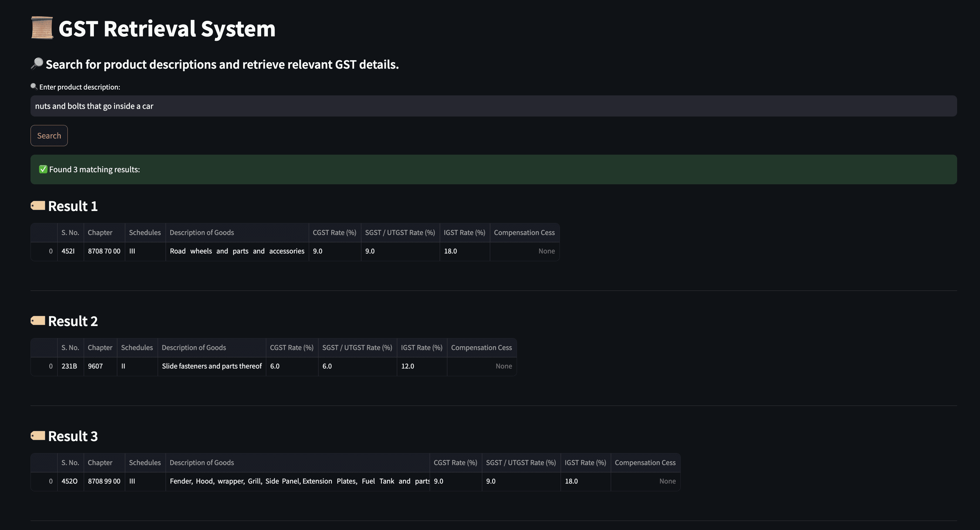Select the 'Fender, Hood, wrapper, Grill' description cell
The height and width of the screenshot is (530, 980).
click(298, 481)
